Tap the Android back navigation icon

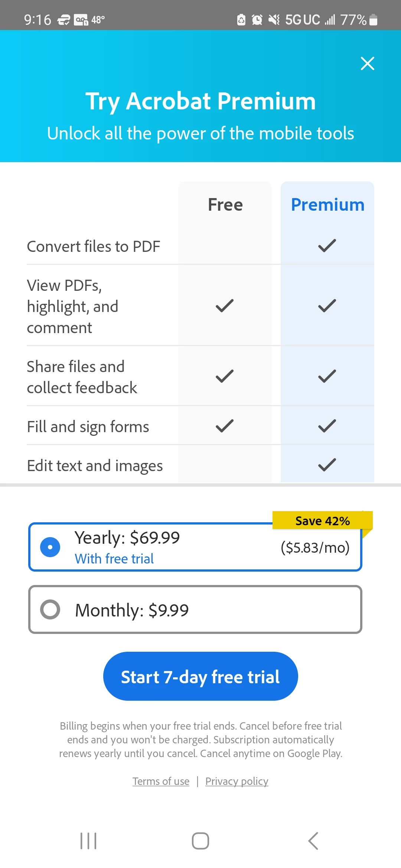(313, 841)
